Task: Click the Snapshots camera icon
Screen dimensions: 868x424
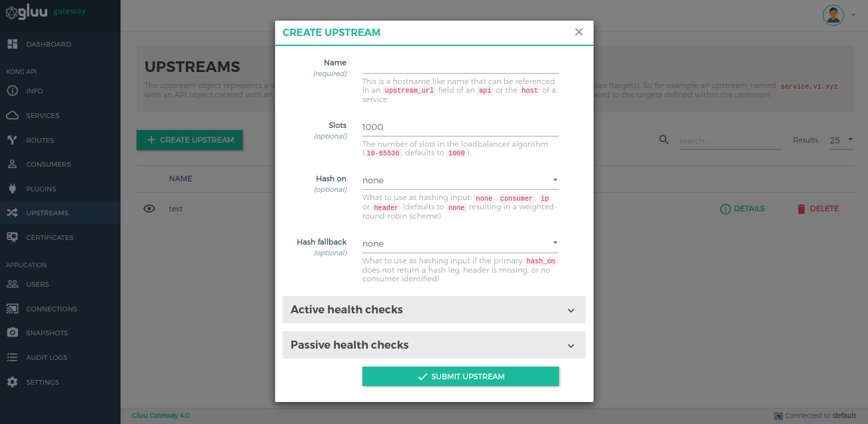Action: 12,333
